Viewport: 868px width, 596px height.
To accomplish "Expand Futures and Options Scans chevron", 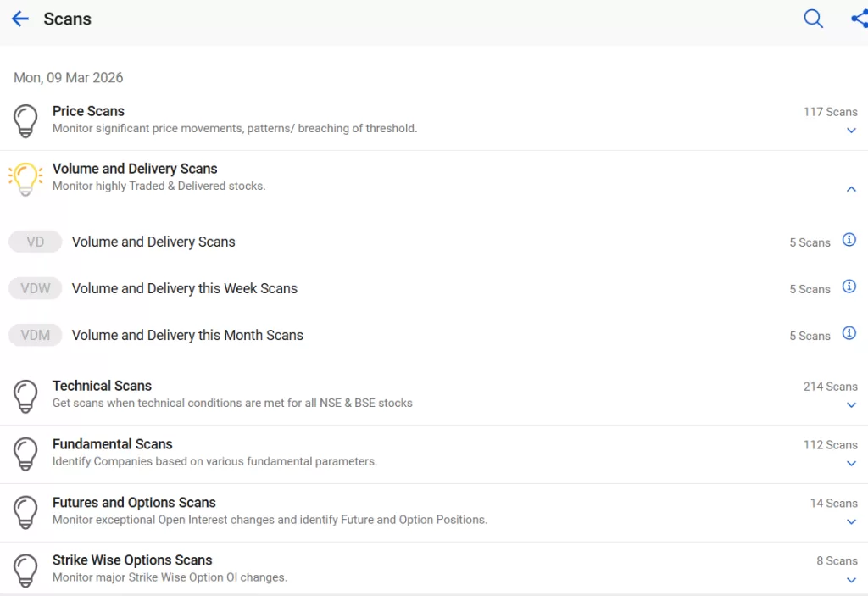I will click(x=851, y=522).
